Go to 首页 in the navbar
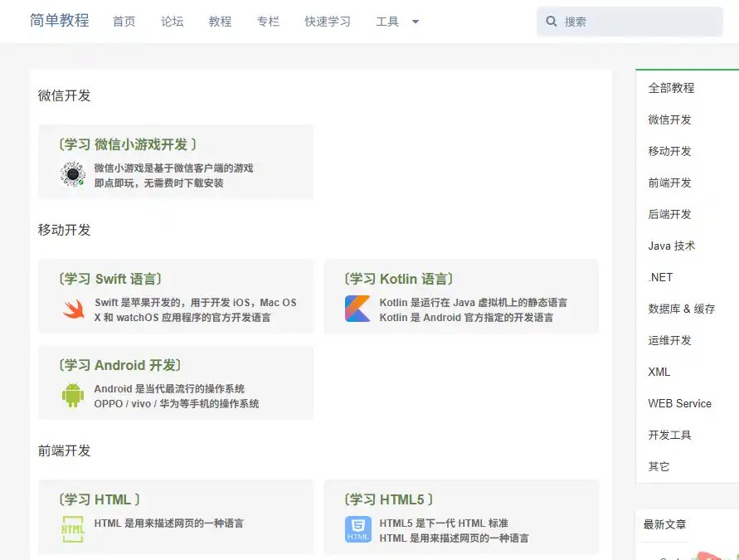This screenshot has width=739, height=560. coord(124,22)
